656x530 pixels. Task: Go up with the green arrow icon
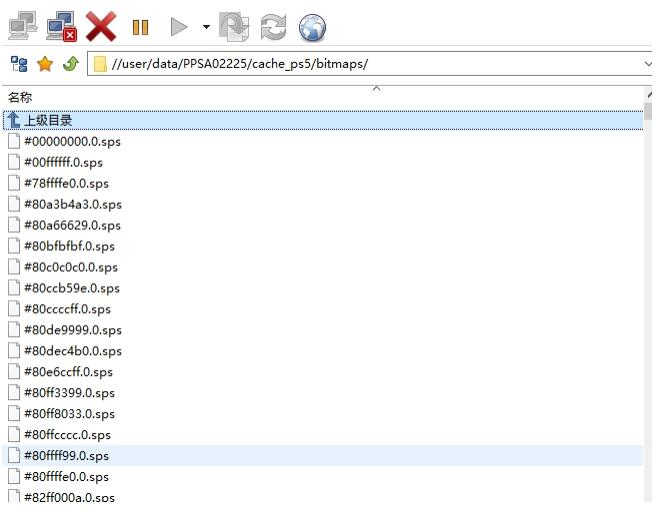pos(71,64)
